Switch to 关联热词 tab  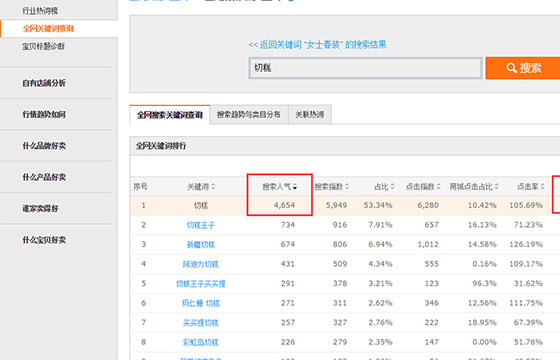coord(310,115)
